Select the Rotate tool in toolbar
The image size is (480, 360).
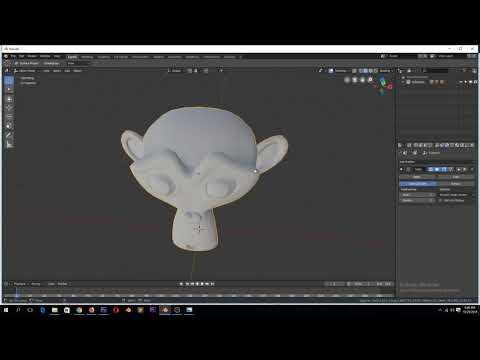click(x=9, y=108)
